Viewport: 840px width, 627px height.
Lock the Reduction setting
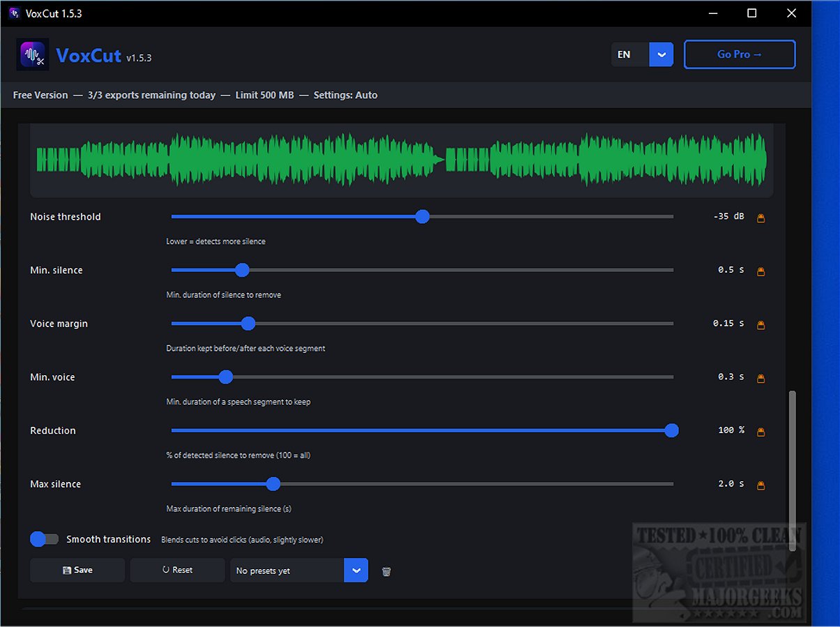click(761, 432)
